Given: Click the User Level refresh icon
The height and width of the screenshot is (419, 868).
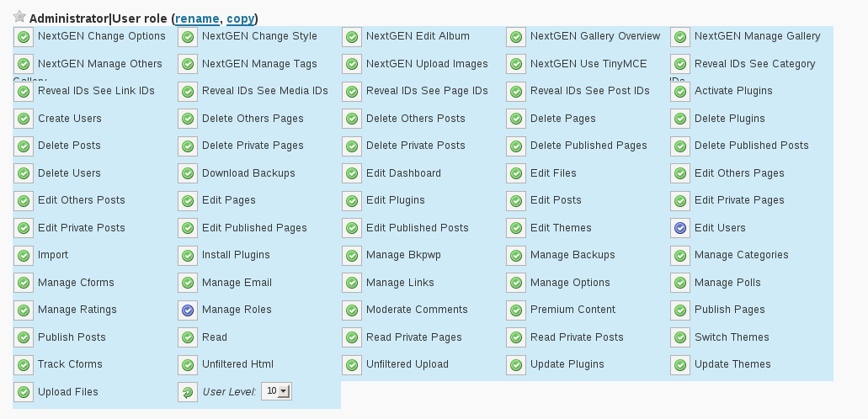Looking at the screenshot, I should (x=188, y=392).
